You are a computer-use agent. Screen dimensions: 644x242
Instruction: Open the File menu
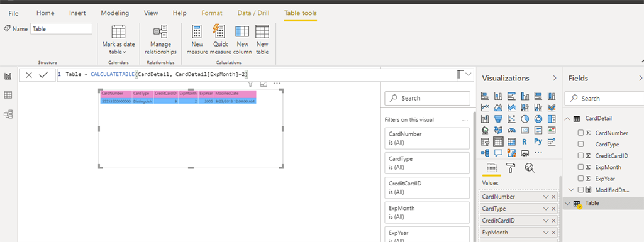click(x=14, y=13)
